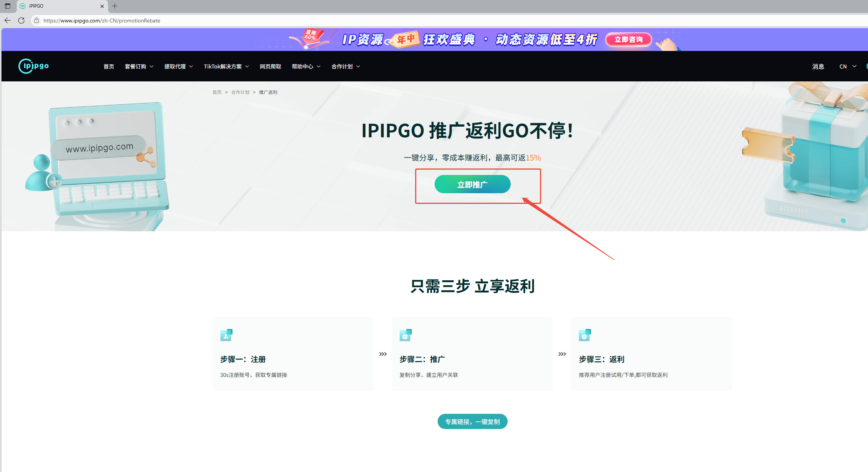Click the ipipgo logo in header

tap(33, 66)
